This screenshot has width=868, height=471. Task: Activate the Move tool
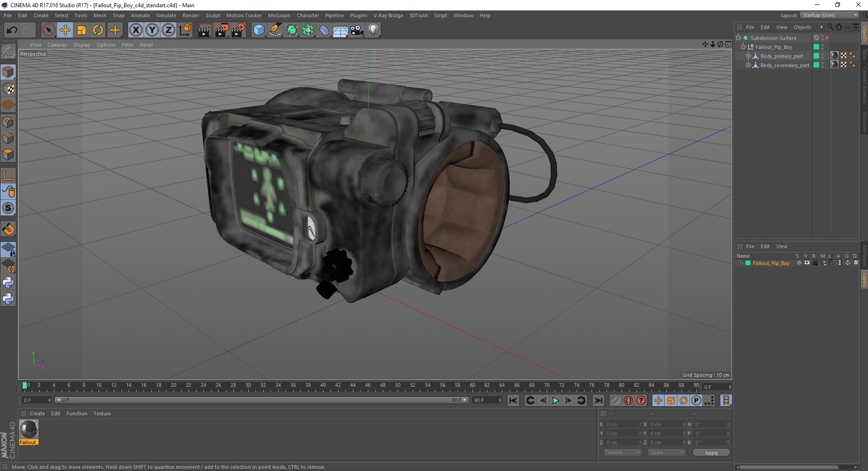click(x=65, y=30)
